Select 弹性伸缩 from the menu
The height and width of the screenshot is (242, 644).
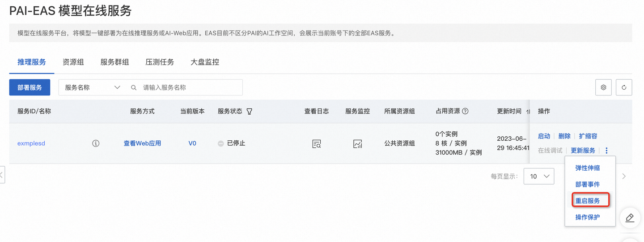coord(588,168)
